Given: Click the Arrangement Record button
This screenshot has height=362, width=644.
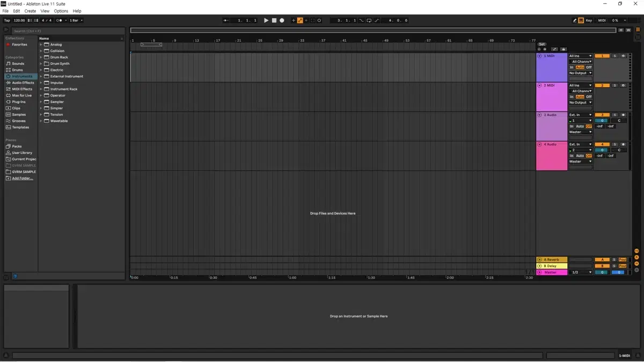Looking at the screenshot, I should (x=282, y=20).
